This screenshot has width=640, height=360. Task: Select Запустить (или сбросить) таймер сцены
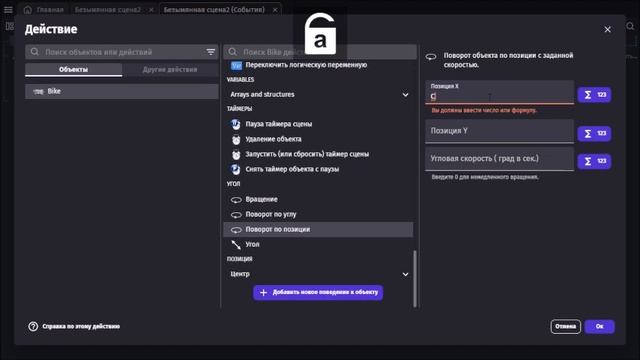318,154
